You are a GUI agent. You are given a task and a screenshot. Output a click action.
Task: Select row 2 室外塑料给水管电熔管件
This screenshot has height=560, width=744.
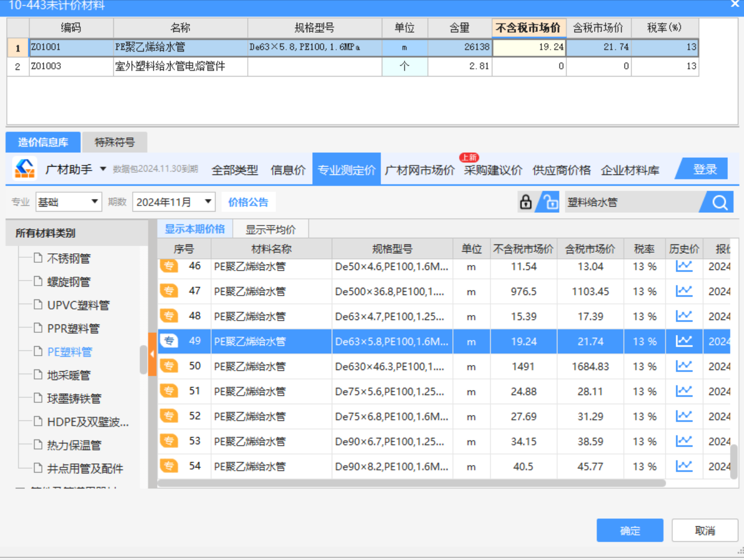353,66
